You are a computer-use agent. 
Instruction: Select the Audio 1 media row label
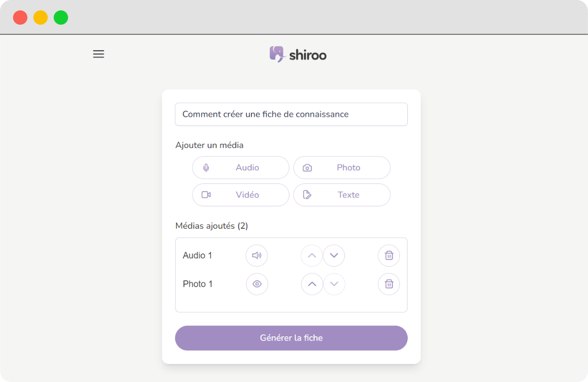click(197, 255)
